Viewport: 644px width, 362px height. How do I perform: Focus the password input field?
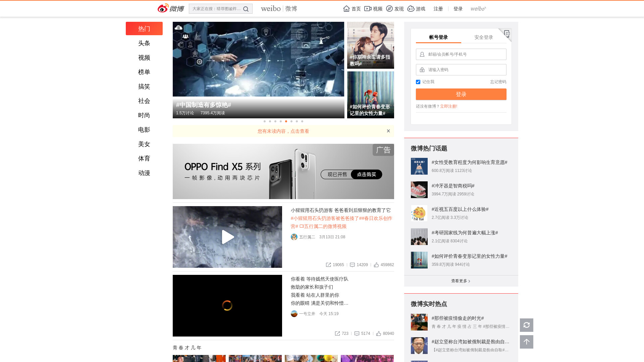pos(461,70)
